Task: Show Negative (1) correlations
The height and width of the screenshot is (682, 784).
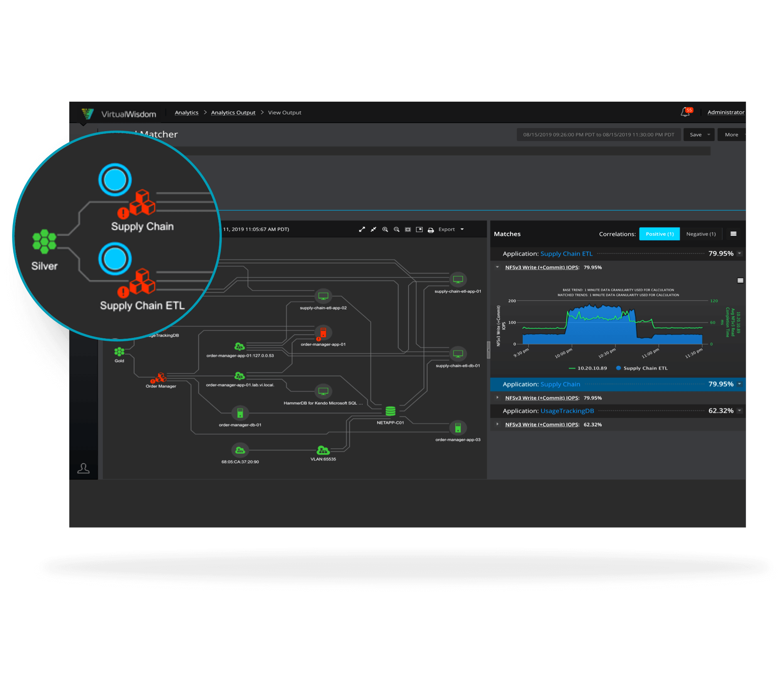Action: tap(701, 234)
